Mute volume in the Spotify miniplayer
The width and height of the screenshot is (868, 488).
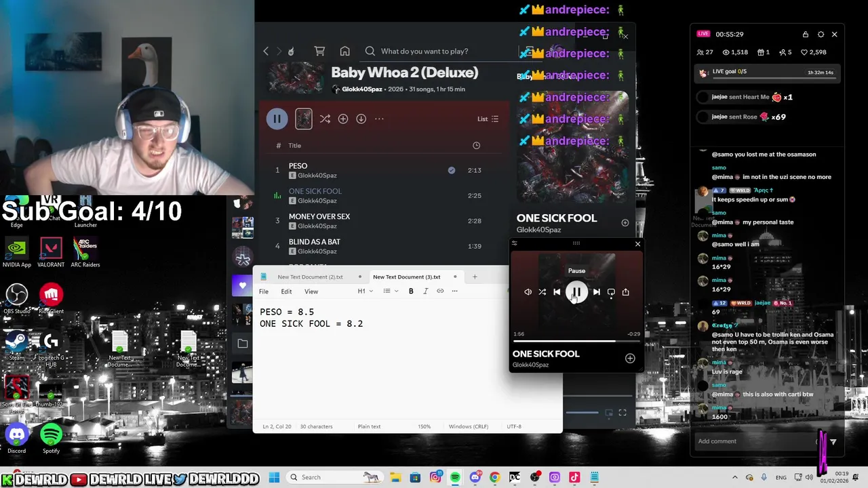tap(528, 292)
